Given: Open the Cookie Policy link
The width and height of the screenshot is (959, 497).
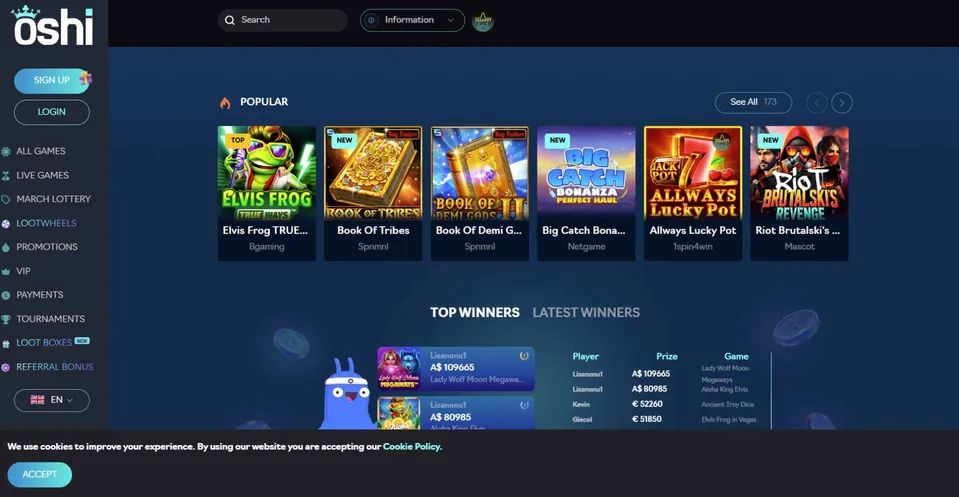Looking at the screenshot, I should 412,446.
